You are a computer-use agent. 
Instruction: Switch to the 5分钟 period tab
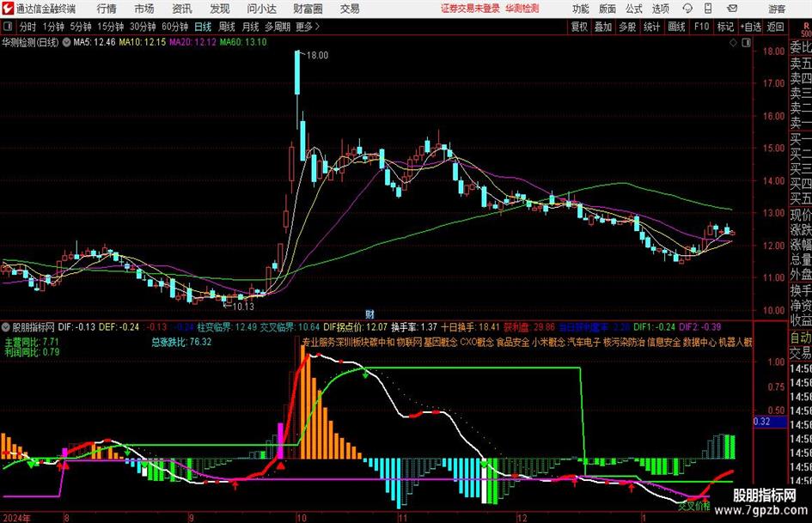[x=81, y=27]
